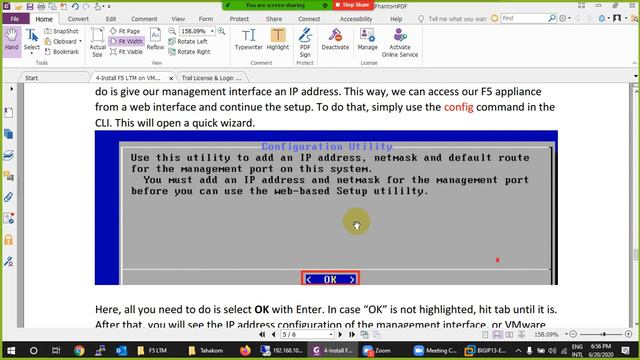Select the Typewriter tool

[249, 40]
